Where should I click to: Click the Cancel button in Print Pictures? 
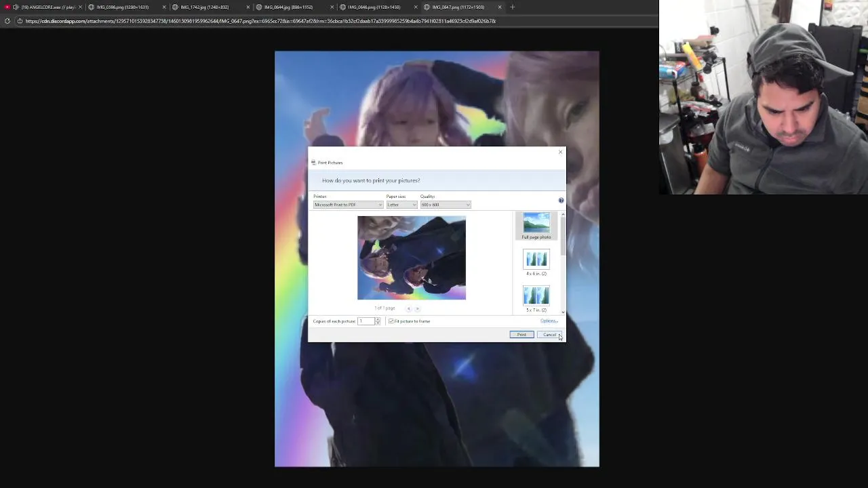(549, 335)
